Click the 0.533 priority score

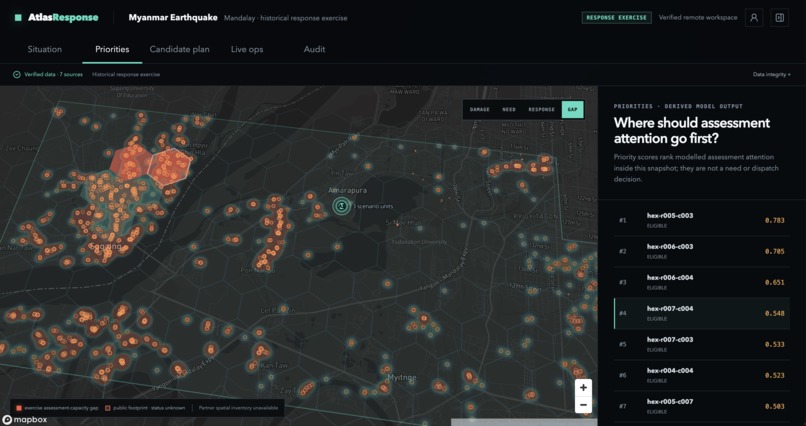[x=775, y=344]
